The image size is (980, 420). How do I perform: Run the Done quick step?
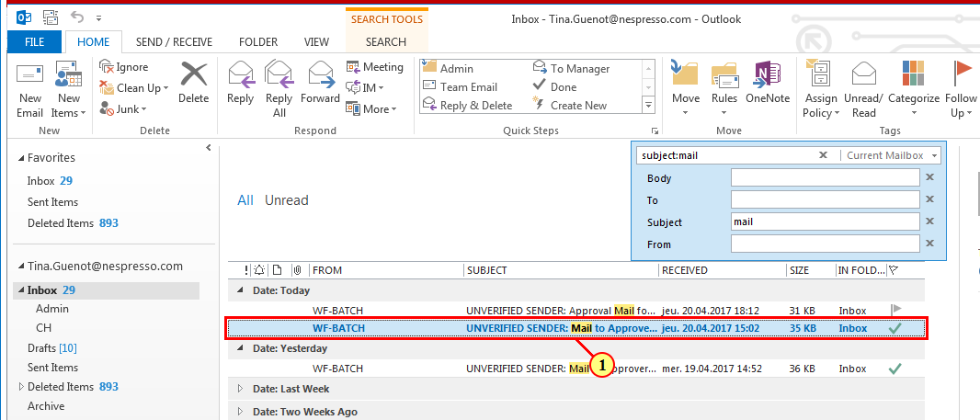coord(555,87)
